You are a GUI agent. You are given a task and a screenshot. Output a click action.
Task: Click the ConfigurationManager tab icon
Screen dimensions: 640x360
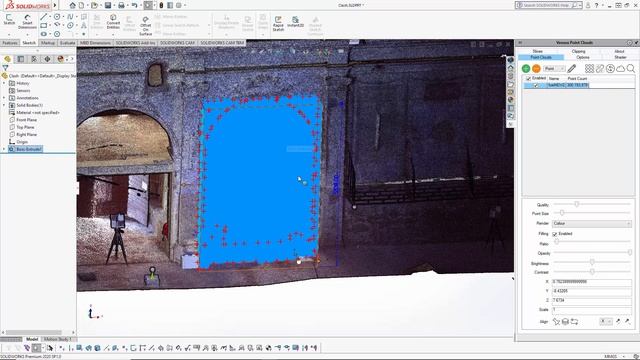click(x=34, y=59)
